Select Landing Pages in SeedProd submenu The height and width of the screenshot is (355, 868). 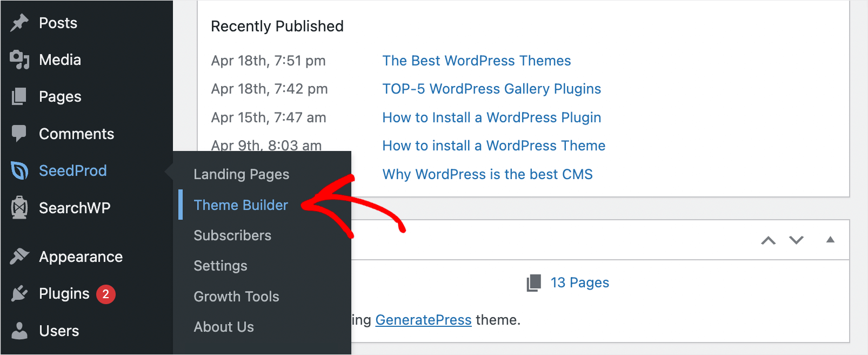point(242,174)
